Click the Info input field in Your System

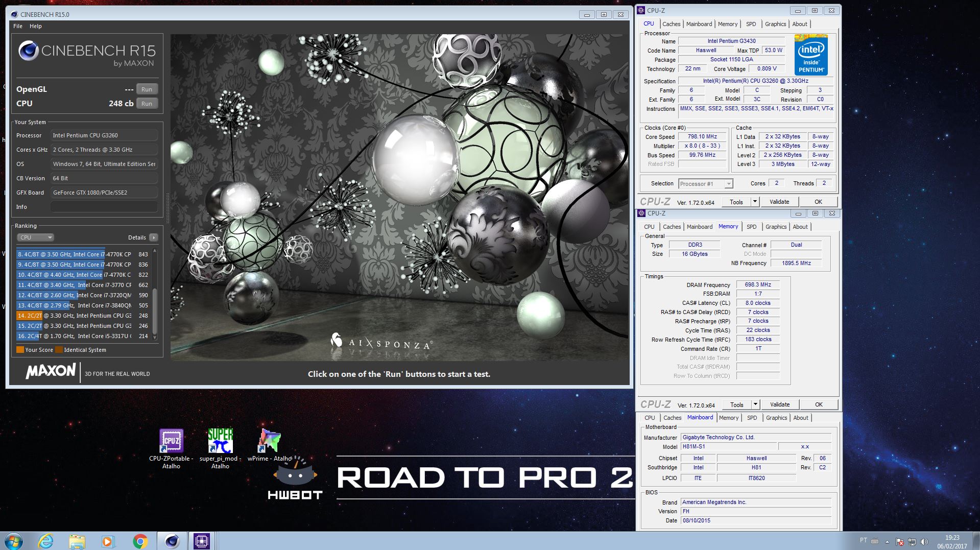pos(104,207)
